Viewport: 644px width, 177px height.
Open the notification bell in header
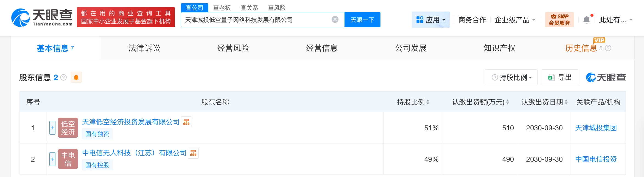click(x=587, y=20)
